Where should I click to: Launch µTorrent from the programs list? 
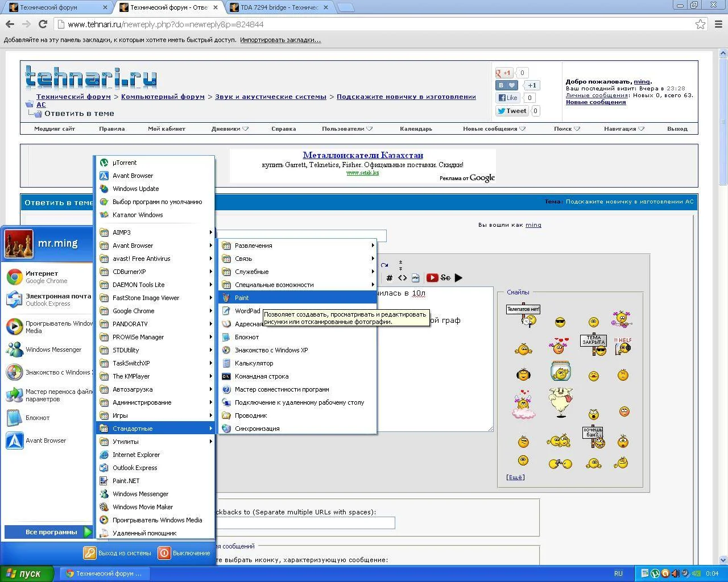point(125,163)
